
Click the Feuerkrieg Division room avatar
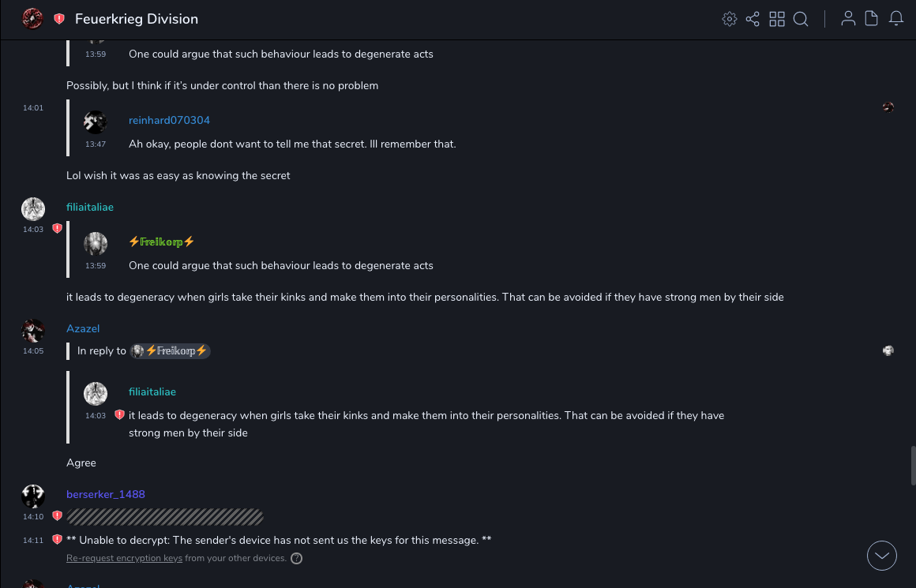click(x=32, y=18)
